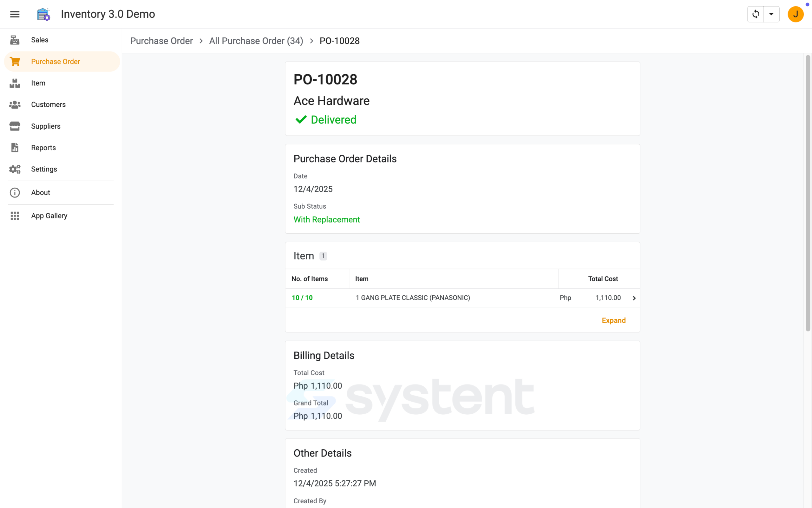Click the Total Cost column header
The width and height of the screenshot is (812, 508).
coord(603,279)
